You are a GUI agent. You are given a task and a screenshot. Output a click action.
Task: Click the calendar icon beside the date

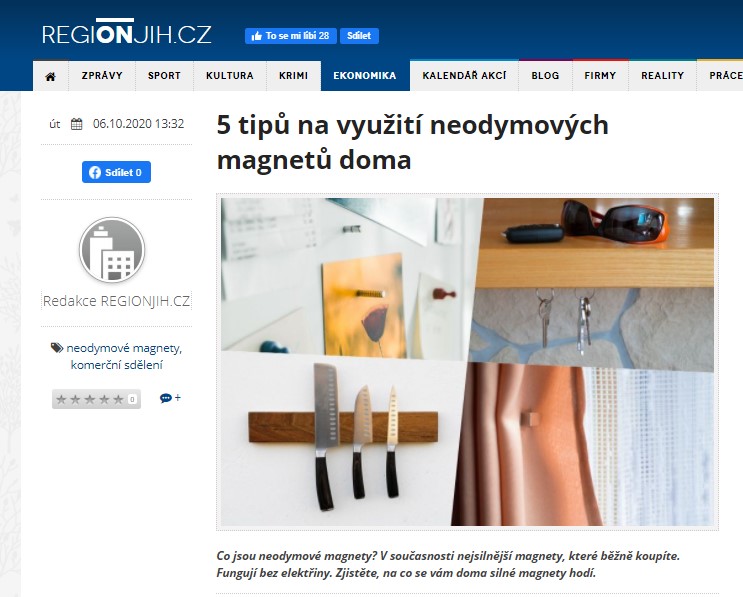coord(76,124)
